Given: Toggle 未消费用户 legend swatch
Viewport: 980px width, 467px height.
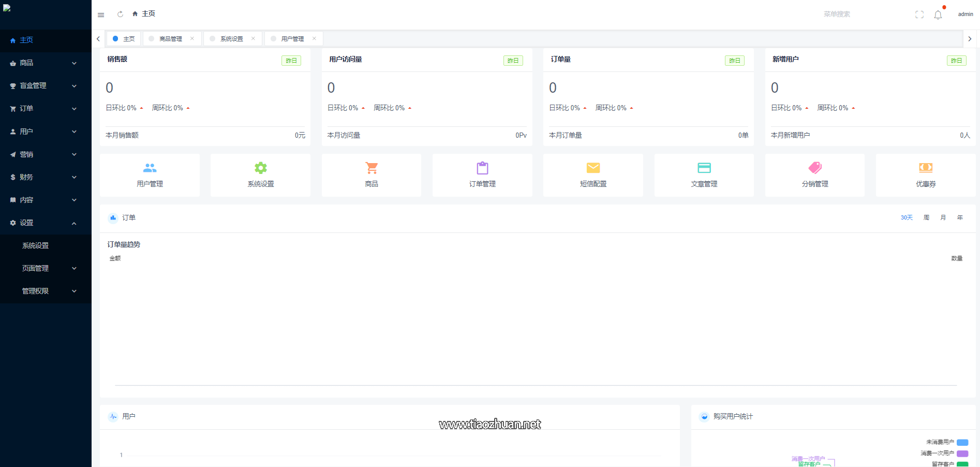Looking at the screenshot, I should tap(962, 442).
